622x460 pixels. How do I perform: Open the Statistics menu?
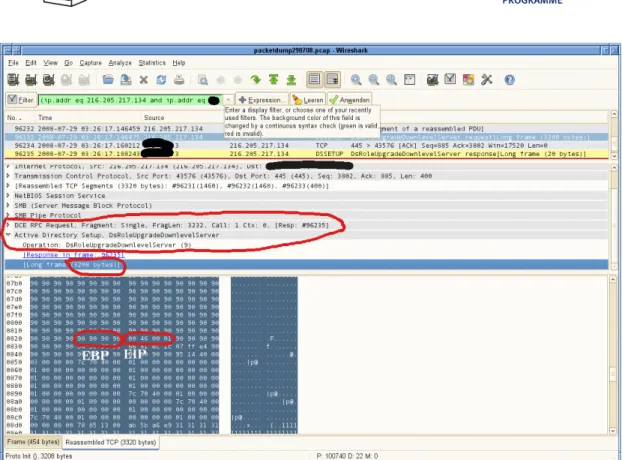(152, 63)
